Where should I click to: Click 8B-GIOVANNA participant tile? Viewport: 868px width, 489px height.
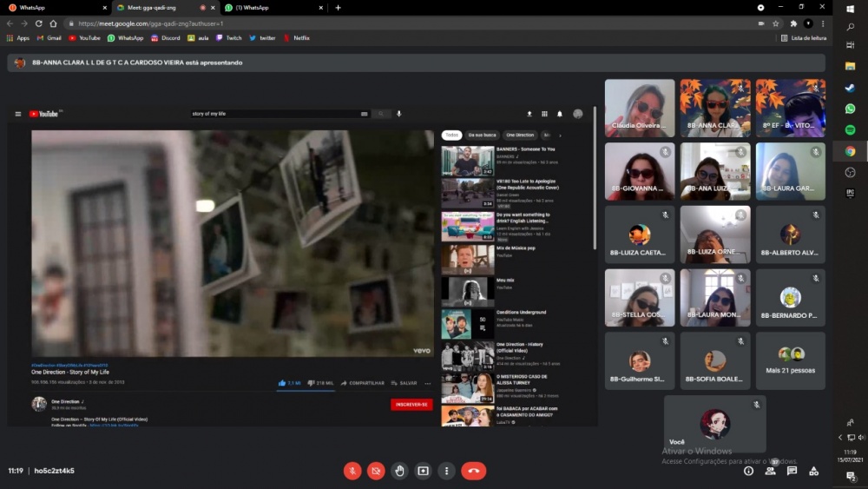[x=640, y=171]
